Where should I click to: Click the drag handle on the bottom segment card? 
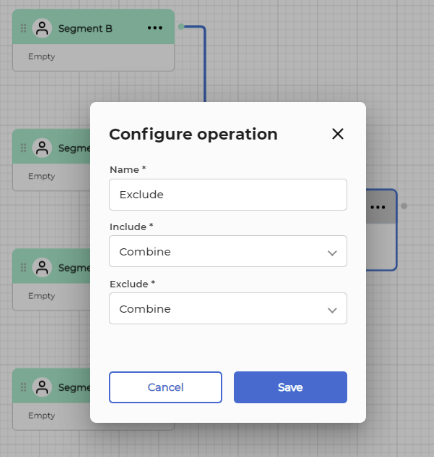click(23, 387)
